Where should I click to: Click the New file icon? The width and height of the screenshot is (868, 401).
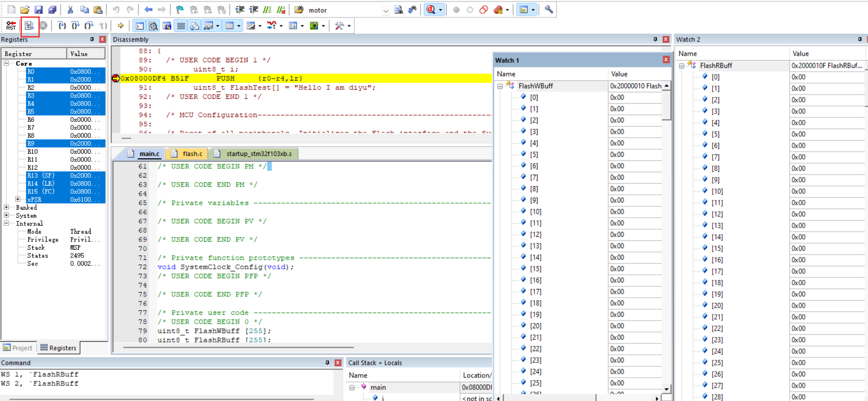coord(11,10)
